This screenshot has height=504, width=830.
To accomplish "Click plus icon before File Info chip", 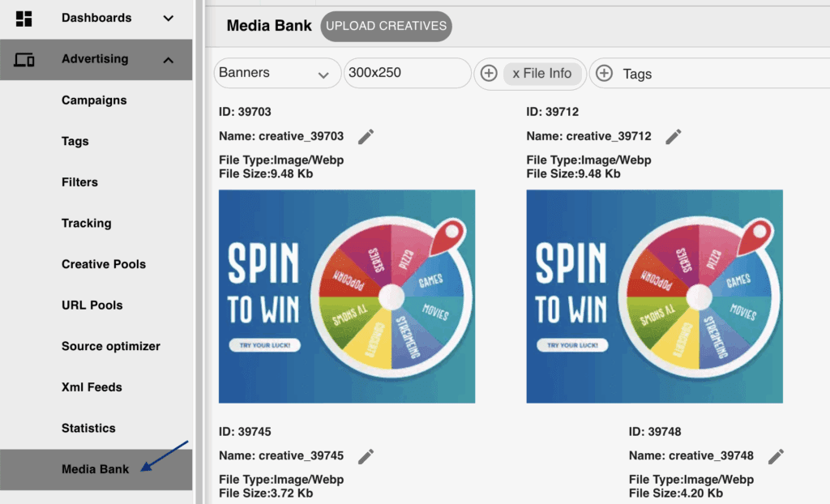I will 489,74.
